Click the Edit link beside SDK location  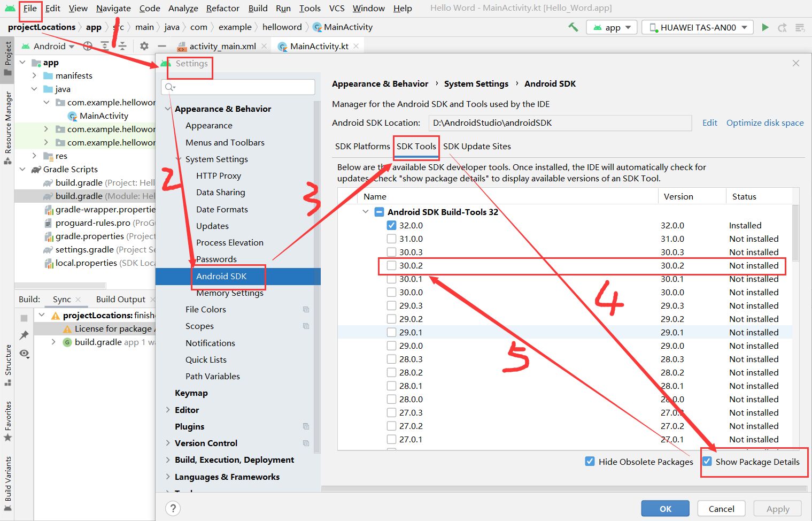[709, 122]
